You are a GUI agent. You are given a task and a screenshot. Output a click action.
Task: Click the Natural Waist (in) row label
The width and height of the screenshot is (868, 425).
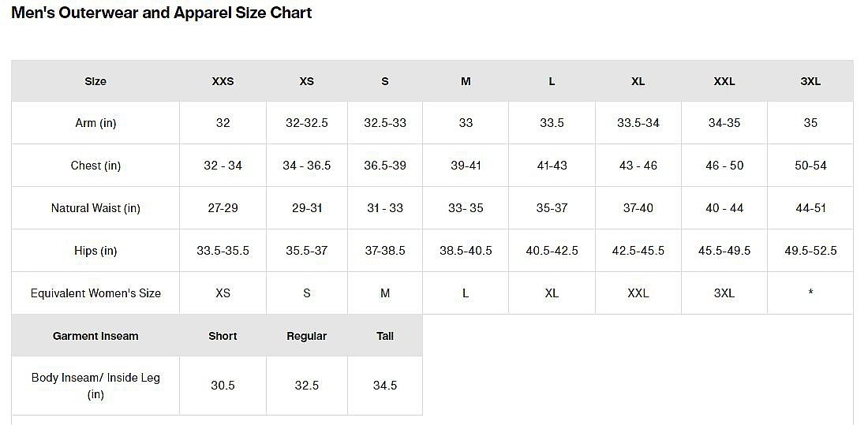click(x=95, y=208)
